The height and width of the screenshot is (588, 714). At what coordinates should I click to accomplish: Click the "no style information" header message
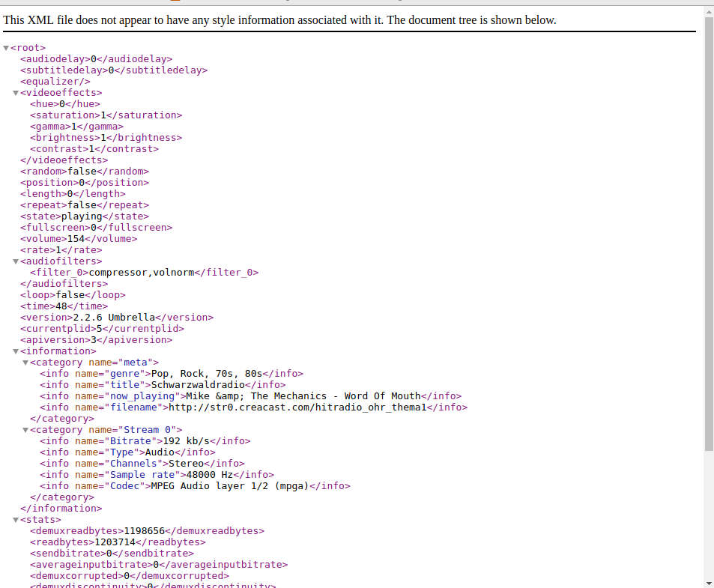point(279,20)
